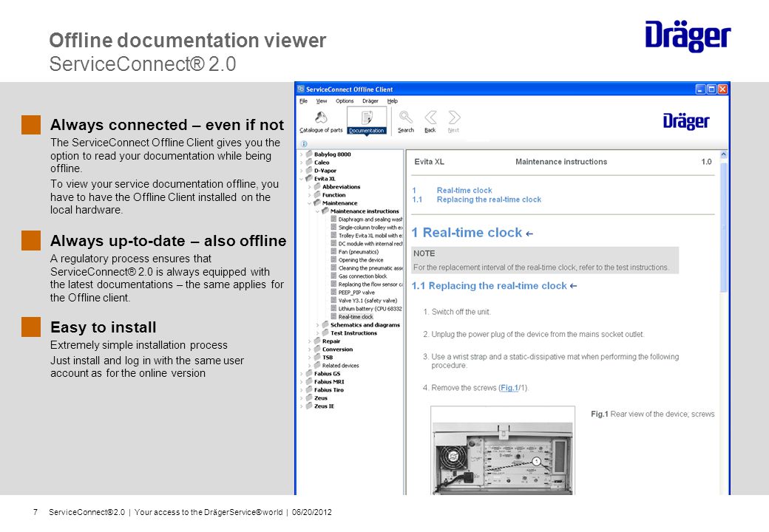Click the Related devices folder icon
The height and width of the screenshot is (532, 769).
point(317,366)
